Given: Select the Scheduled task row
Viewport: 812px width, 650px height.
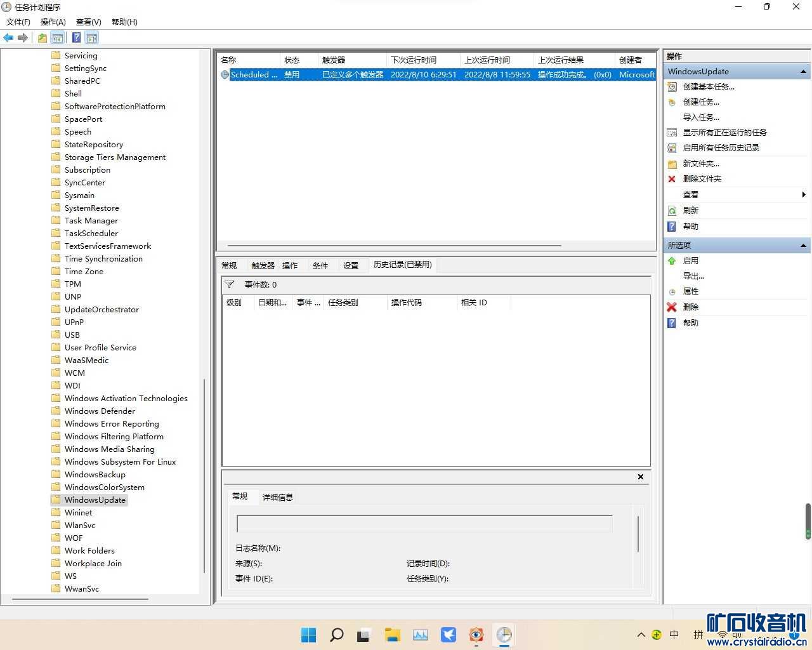Looking at the screenshot, I should pos(436,74).
